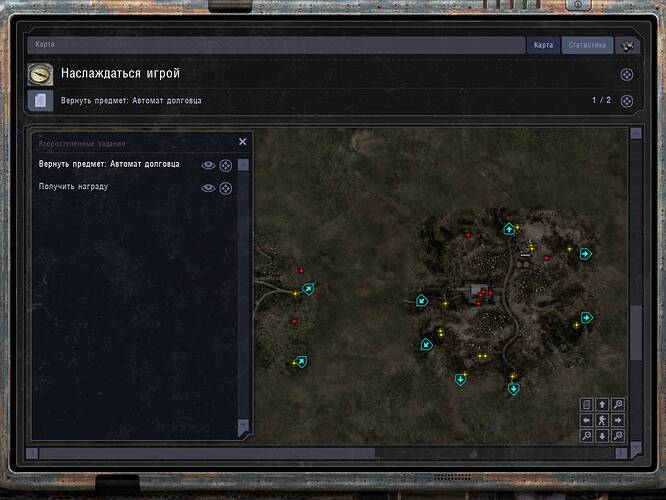
Task: Select the lower cyan up-right arrow marker
Action: [301, 362]
